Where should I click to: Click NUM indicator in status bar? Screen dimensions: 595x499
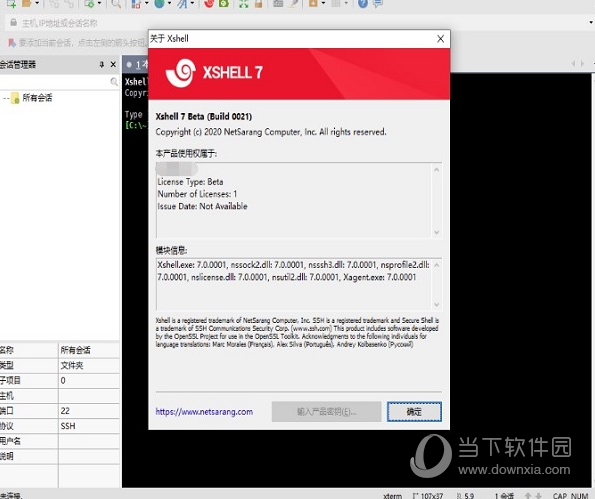pyautogui.click(x=579, y=496)
